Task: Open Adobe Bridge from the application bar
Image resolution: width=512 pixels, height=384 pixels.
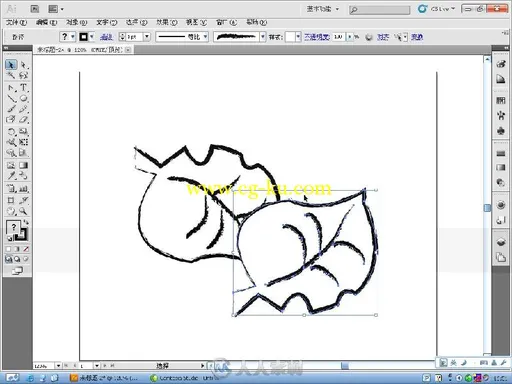Action: point(35,9)
